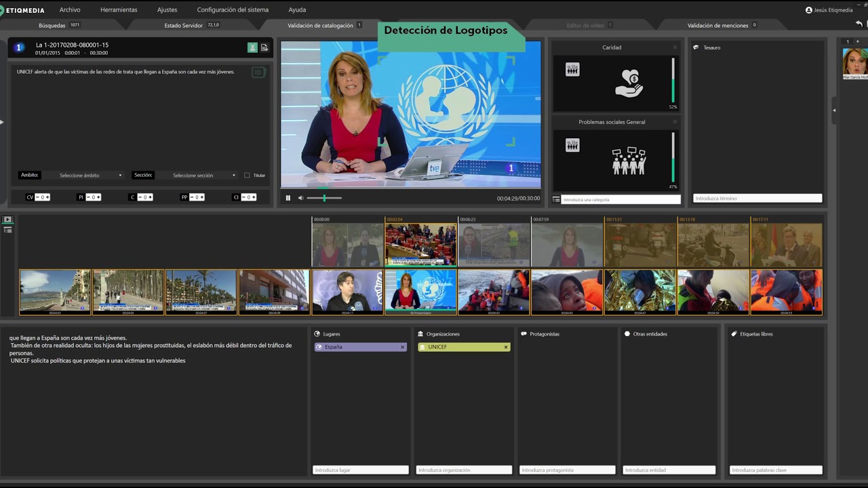The width and height of the screenshot is (868, 488).
Task: Click the video progress bar under the player
Action: pos(411,188)
